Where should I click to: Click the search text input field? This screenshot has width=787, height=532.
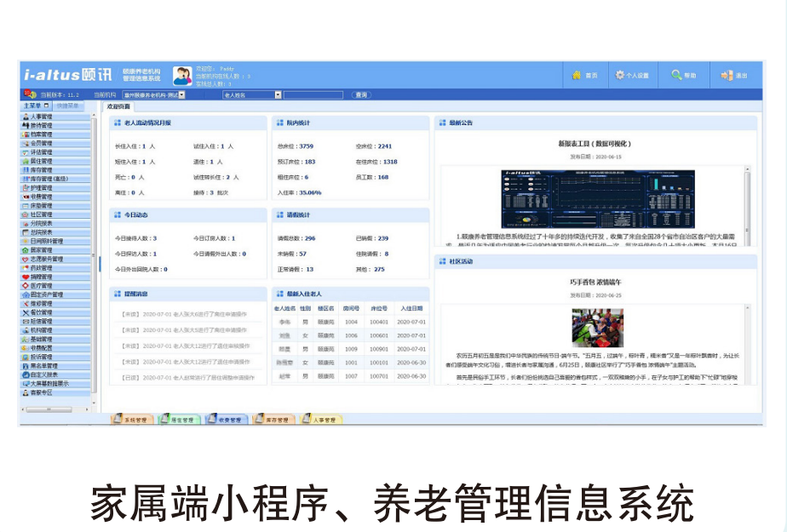313,95
